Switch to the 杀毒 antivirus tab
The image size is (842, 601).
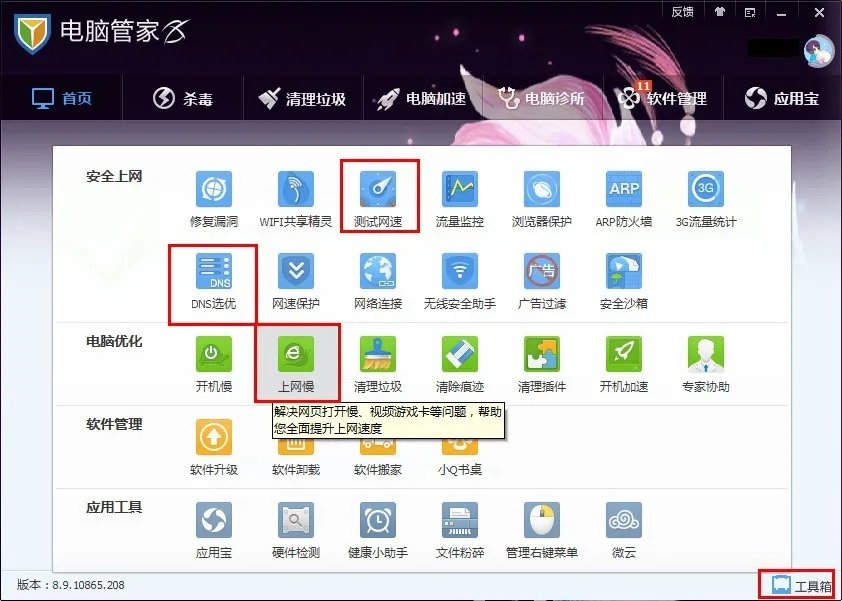[184, 97]
